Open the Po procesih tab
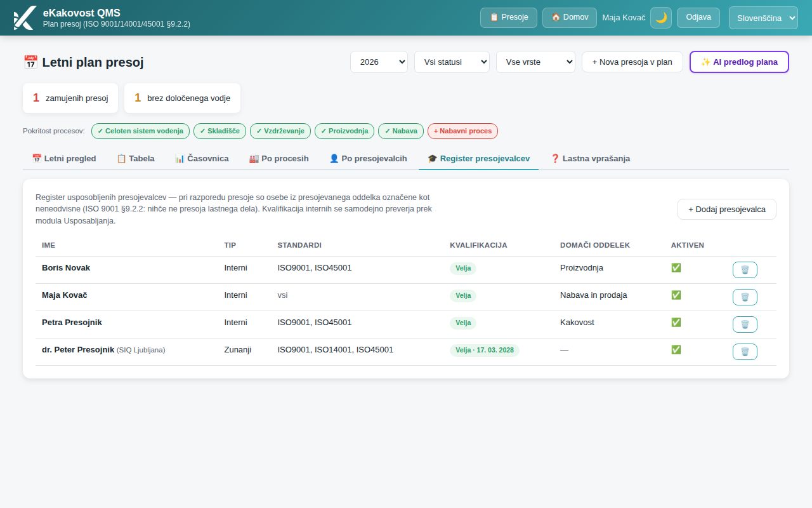The height and width of the screenshot is (508, 812). (279, 159)
